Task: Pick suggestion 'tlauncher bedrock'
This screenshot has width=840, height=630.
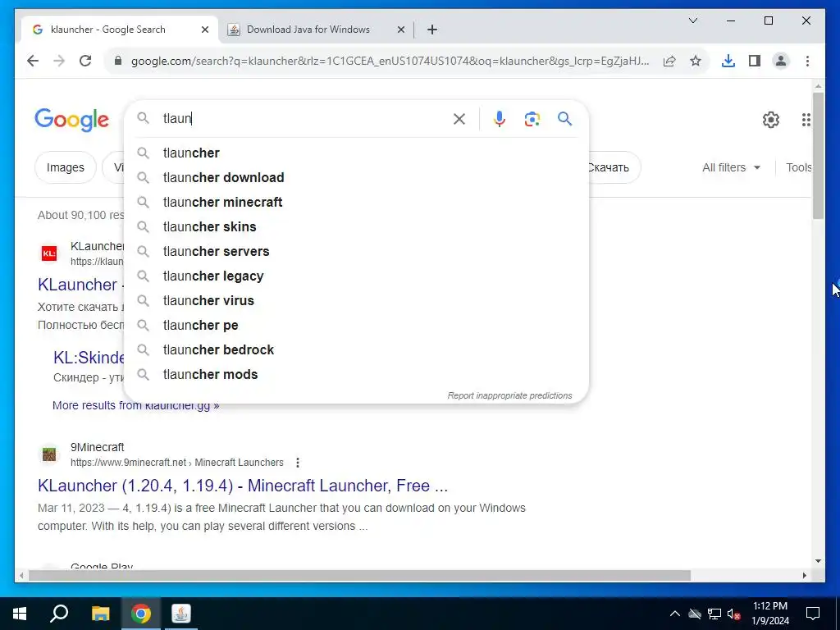Action: [x=356, y=349]
